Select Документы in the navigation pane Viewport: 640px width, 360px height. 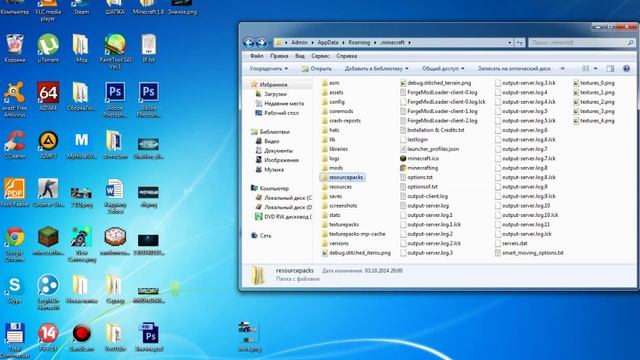[278, 151]
